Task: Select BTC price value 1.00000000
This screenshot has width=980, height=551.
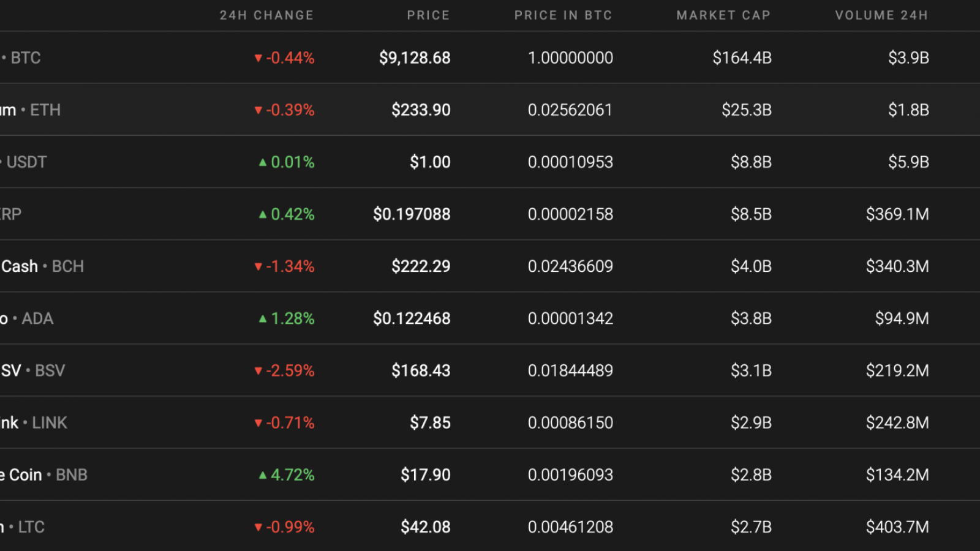Action: click(570, 58)
